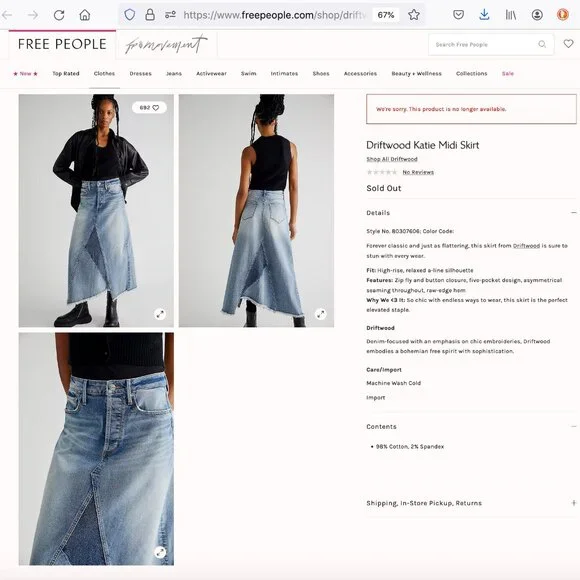Bookmark this page with the star icon
This screenshot has width=580, height=580.
(414, 15)
